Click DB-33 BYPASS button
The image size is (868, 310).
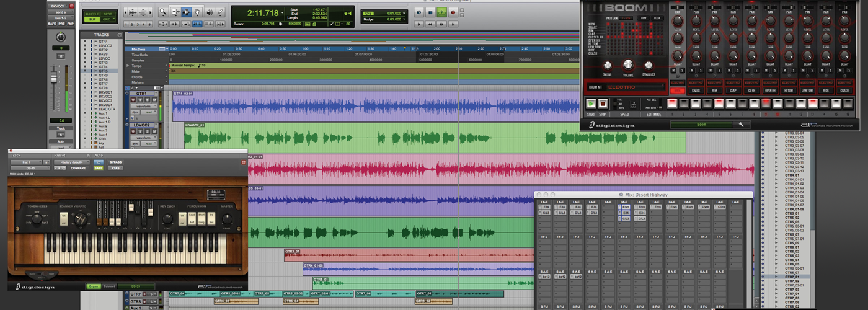click(x=116, y=162)
